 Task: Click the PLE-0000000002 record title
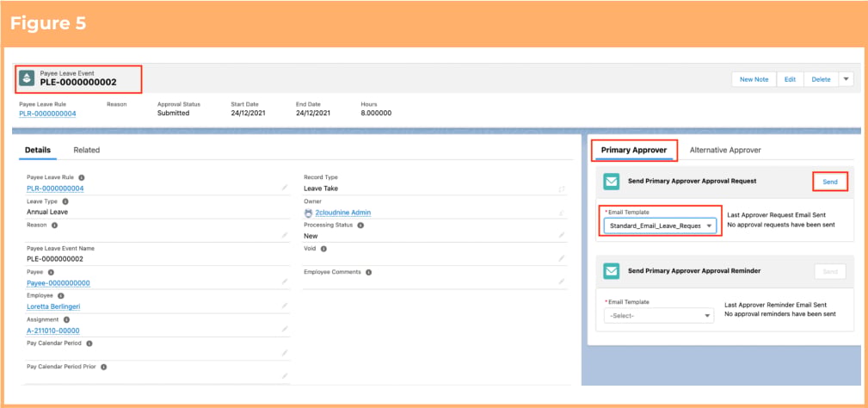pos(78,83)
